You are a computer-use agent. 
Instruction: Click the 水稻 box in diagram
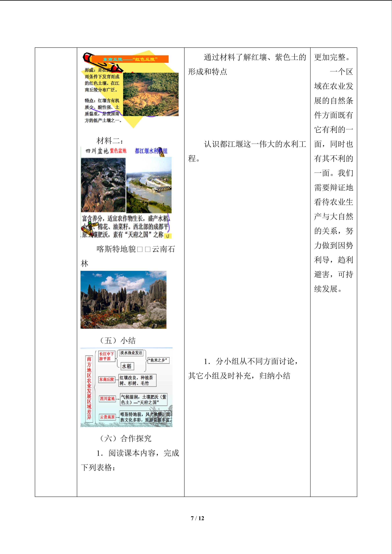pos(127,366)
